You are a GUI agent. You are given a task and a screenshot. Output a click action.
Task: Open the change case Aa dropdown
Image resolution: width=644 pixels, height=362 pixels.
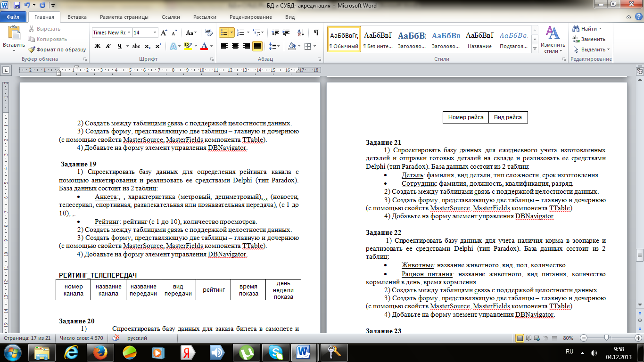coord(191,33)
